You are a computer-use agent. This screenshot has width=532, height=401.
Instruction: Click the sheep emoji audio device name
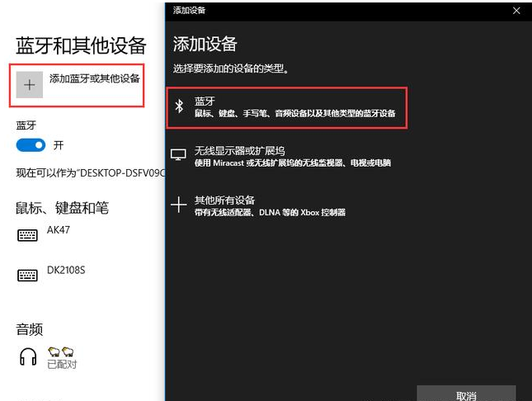[x=61, y=351]
